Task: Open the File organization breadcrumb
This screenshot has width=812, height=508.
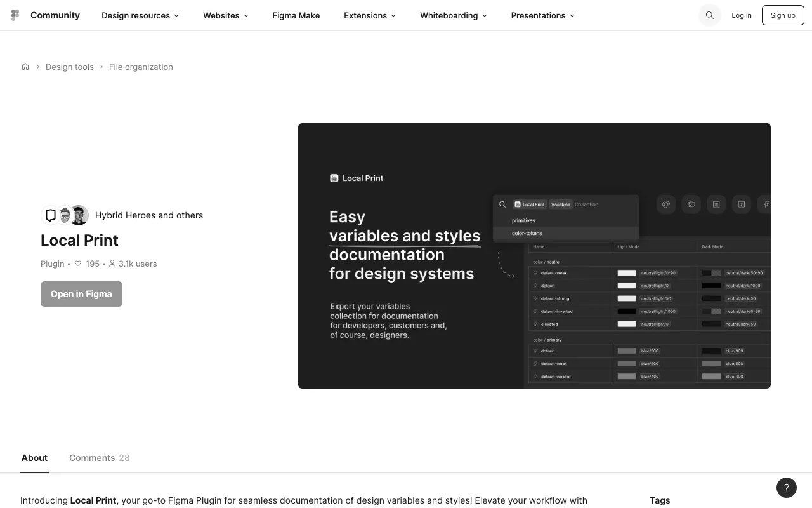Action: 141,67
